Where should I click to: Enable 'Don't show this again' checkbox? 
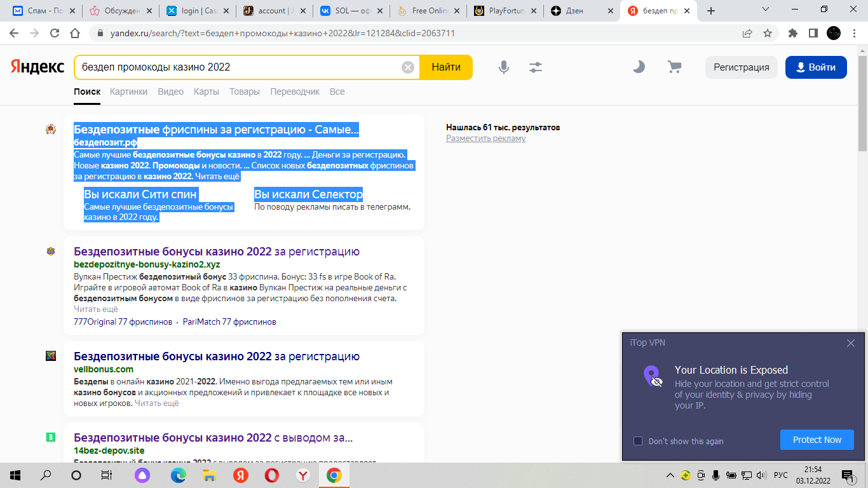[x=638, y=441]
